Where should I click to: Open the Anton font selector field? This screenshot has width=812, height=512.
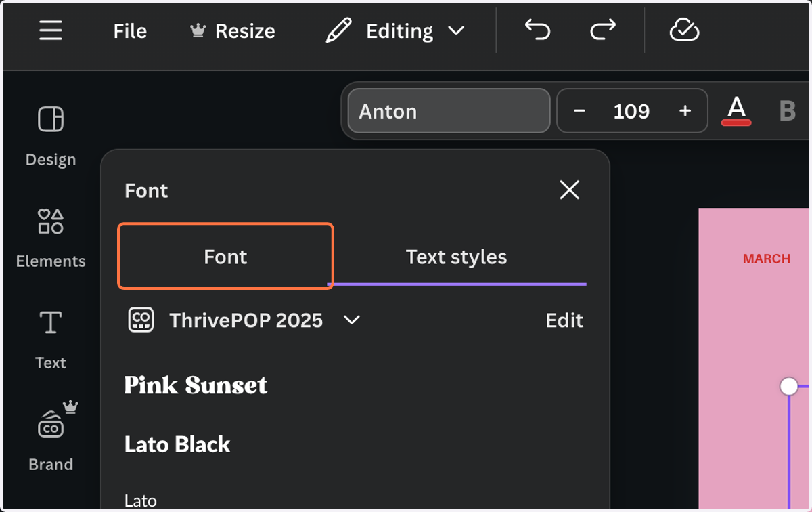(449, 111)
